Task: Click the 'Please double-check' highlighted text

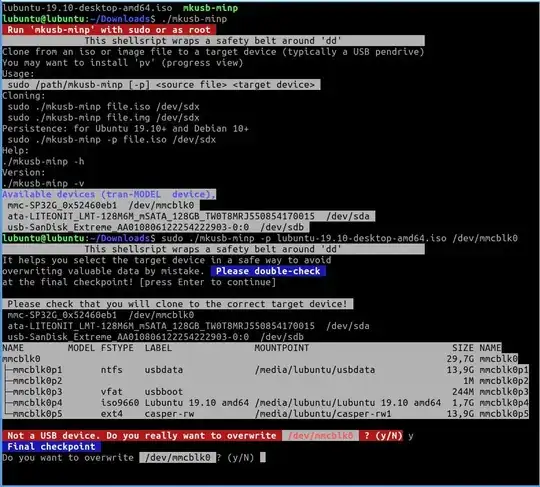Action: (x=268, y=271)
